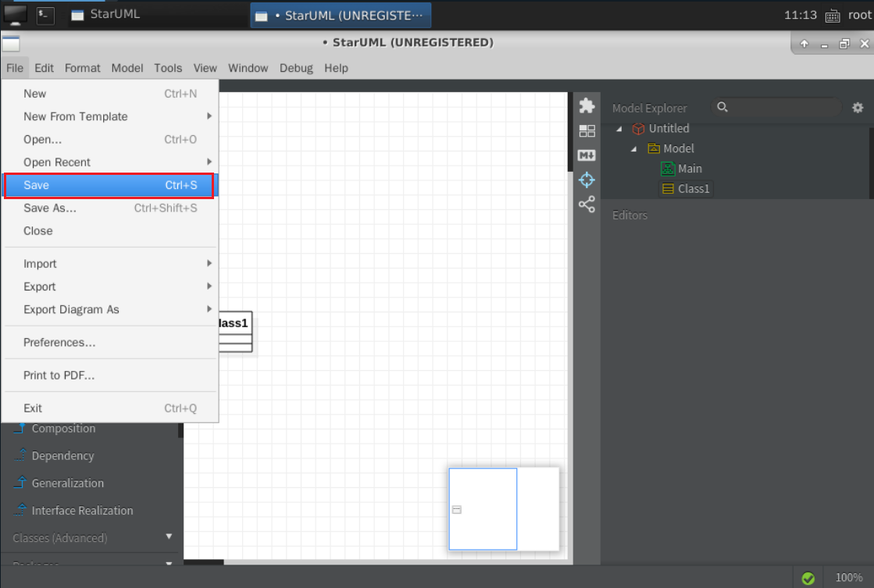Click the 100% zoom level indicator
Screen dimensions: 874x588
[x=848, y=578]
